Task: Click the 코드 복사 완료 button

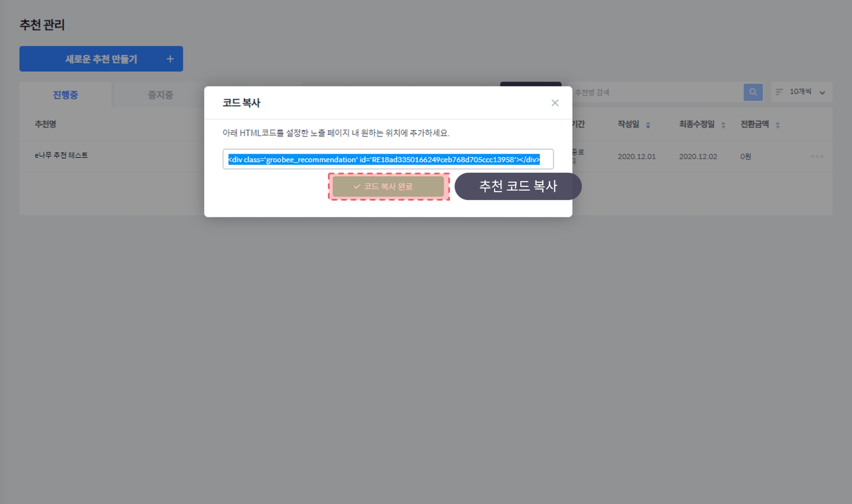Action: pos(388,187)
